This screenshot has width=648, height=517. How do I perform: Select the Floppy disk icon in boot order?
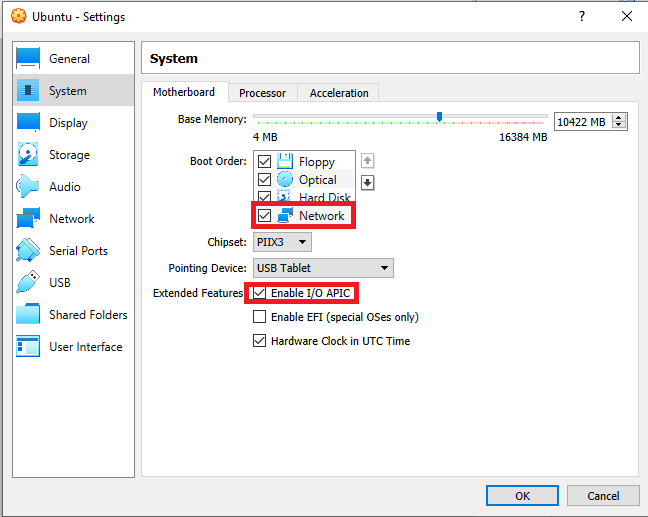pos(285,161)
